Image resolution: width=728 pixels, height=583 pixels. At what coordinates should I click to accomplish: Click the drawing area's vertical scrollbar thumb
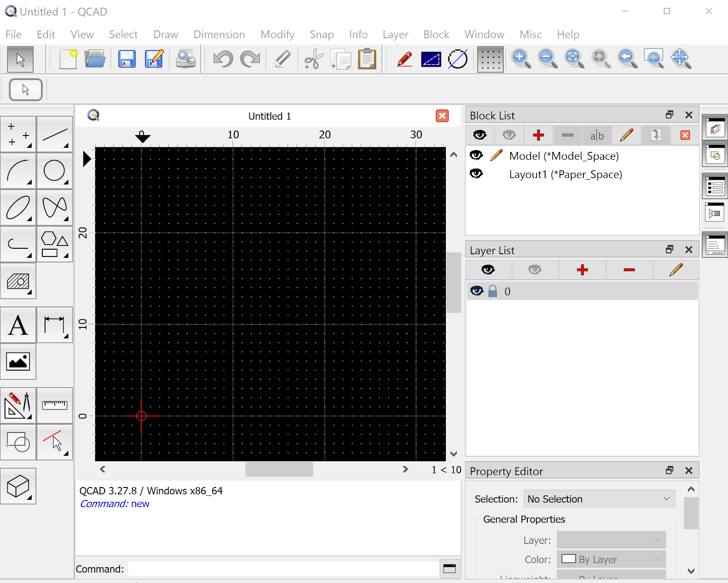(454, 282)
